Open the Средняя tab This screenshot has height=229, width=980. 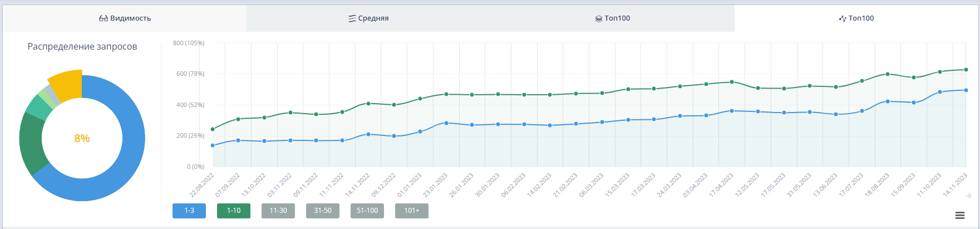click(x=368, y=18)
